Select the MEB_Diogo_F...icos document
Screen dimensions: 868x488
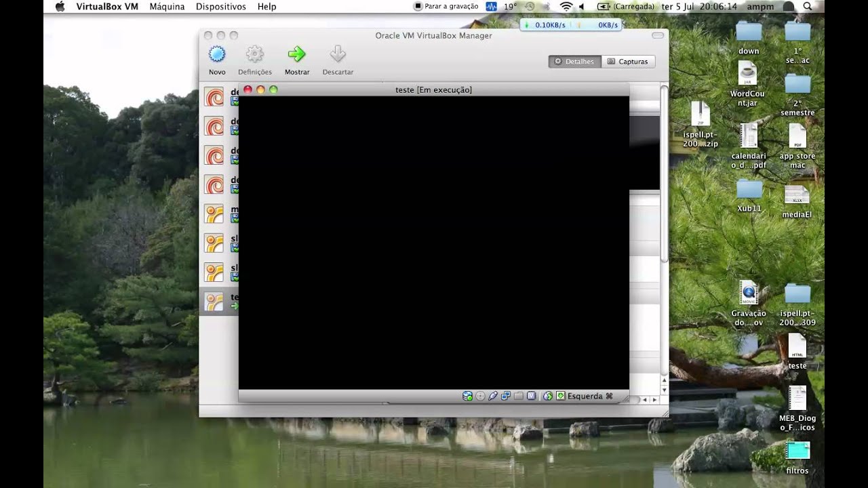pos(797,408)
